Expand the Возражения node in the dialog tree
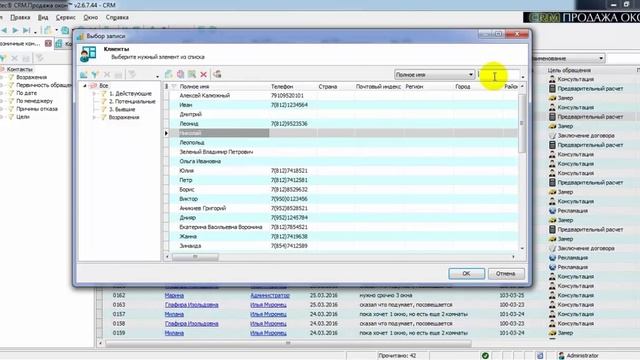 pyautogui.click(x=94, y=117)
